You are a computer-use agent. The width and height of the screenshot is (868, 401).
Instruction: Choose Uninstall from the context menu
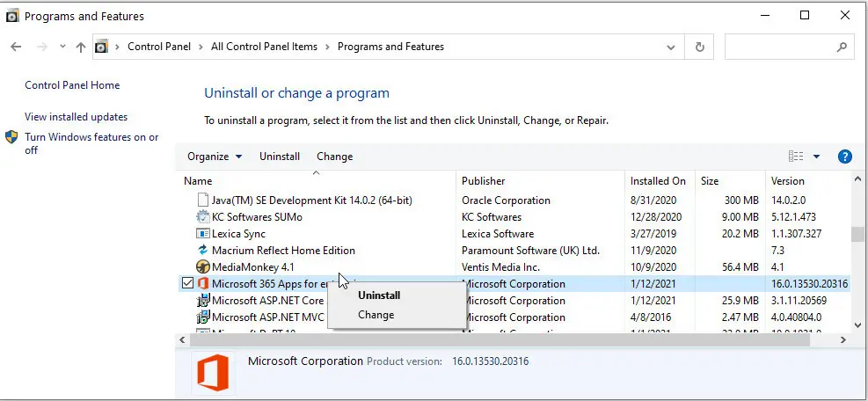[x=379, y=295]
